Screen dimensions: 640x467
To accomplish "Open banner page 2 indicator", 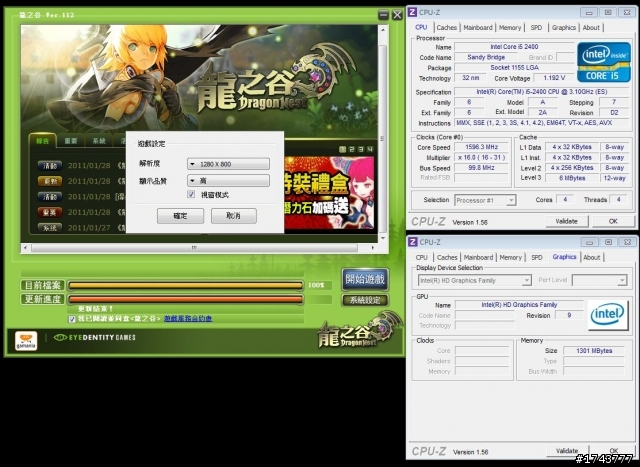I will (x=352, y=149).
